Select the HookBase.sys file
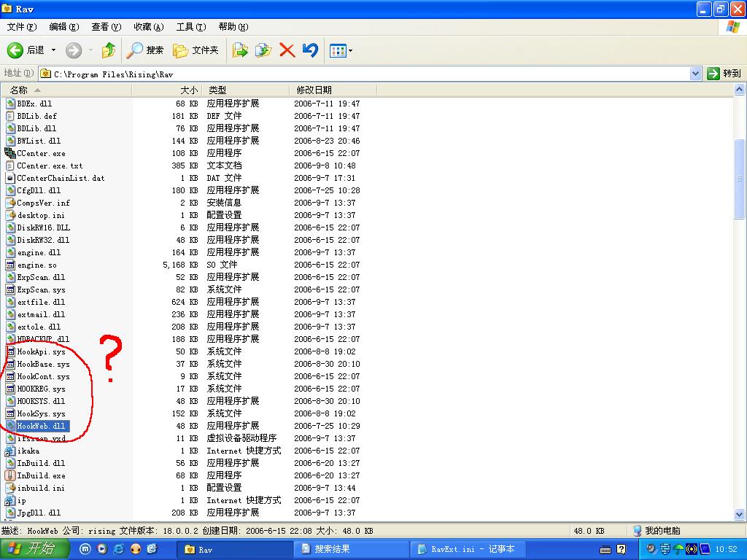The width and height of the screenshot is (747, 560). coord(43,364)
